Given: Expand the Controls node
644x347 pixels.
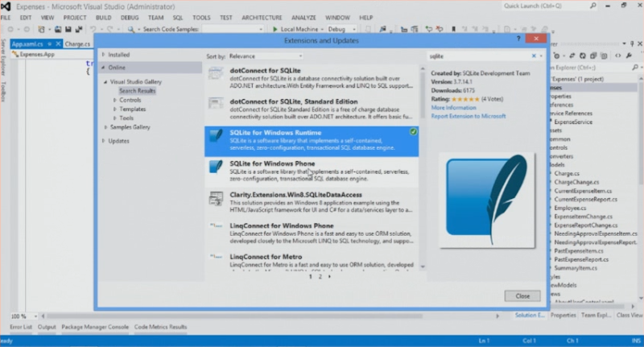Looking at the screenshot, I should [114, 100].
